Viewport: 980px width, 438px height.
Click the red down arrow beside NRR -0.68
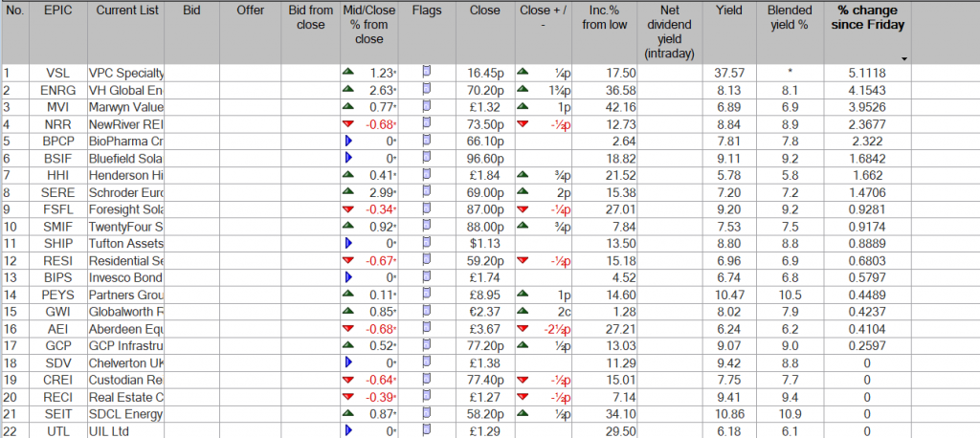pos(348,123)
